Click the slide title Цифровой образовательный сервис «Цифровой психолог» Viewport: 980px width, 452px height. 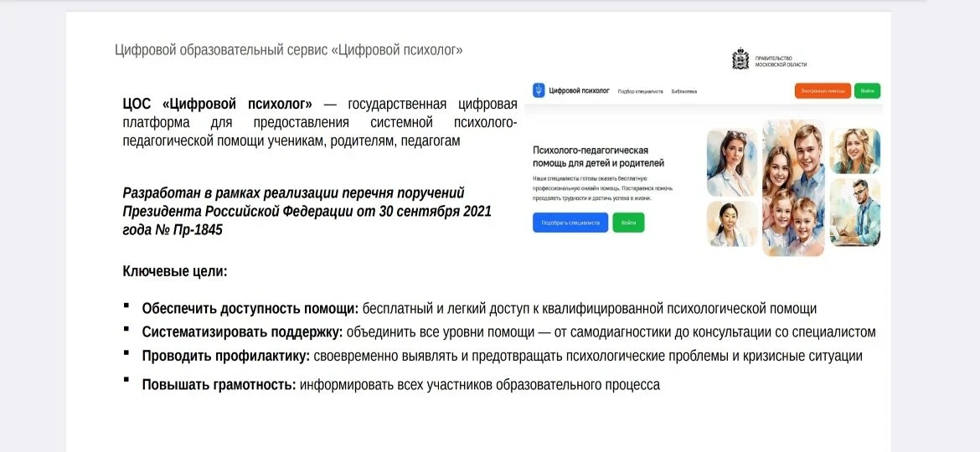tap(289, 50)
